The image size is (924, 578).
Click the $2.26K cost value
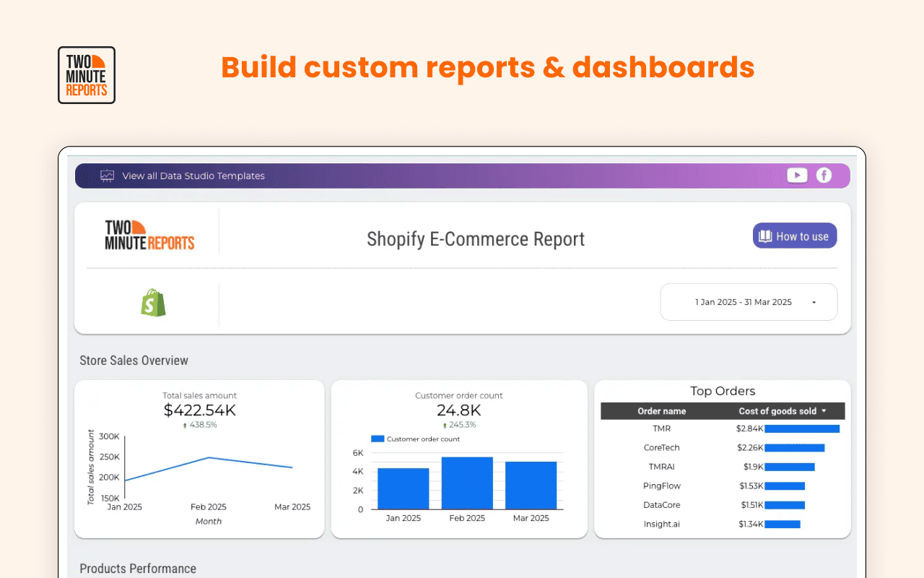click(x=750, y=448)
